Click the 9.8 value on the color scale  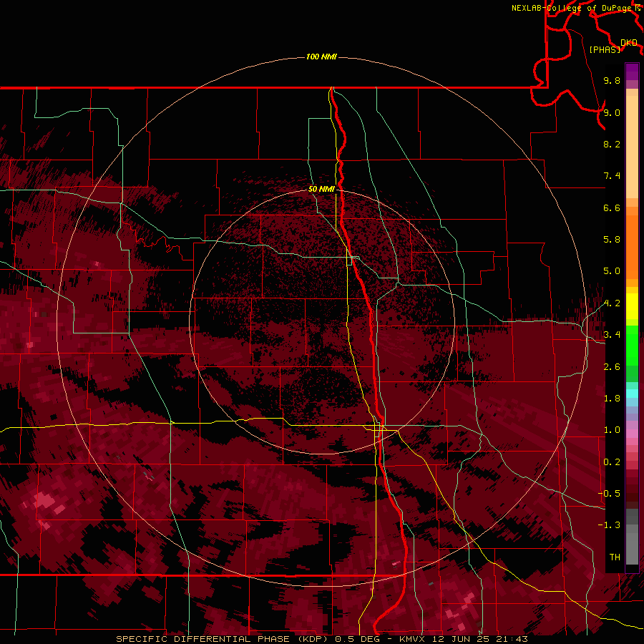click(612, 80)
